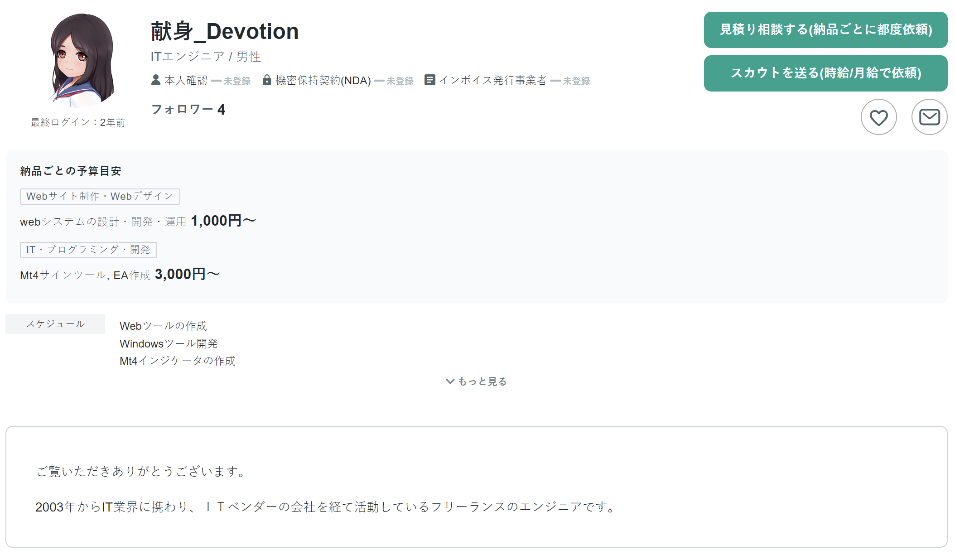Click the フォロワー 4 count
The height and width of the screenshot is (560, 955).
coord(188,109)
